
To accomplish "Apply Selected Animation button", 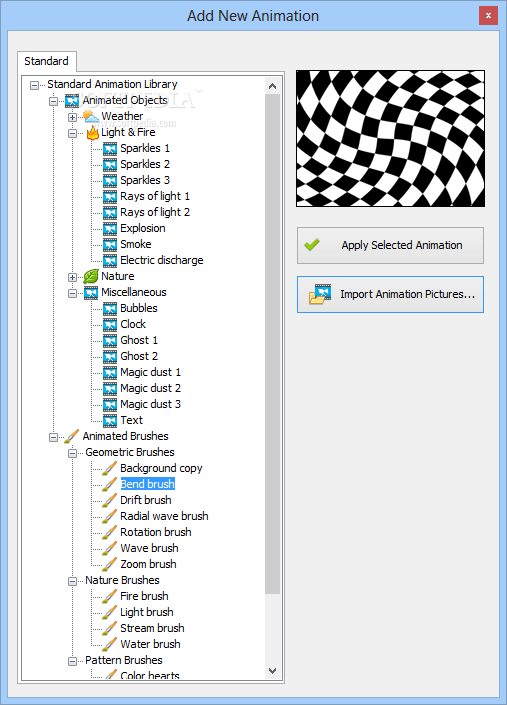I will click(x=390, y=245).
